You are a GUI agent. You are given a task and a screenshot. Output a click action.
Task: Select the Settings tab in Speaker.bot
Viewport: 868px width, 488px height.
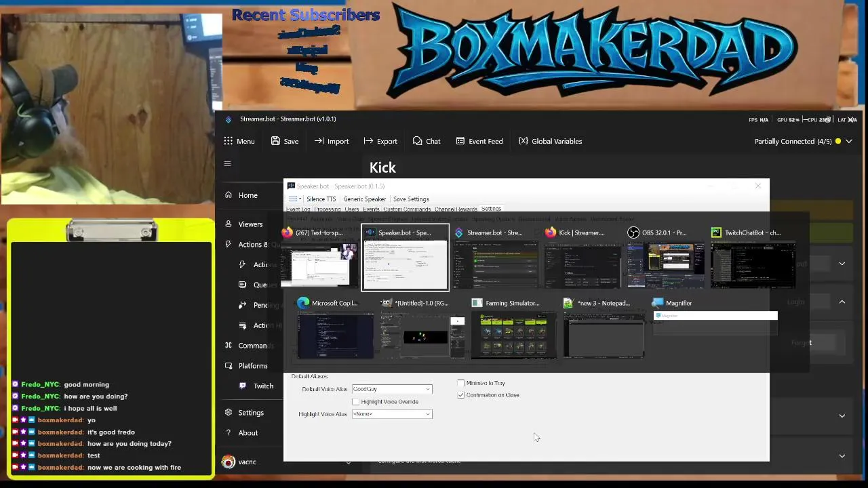click(491, 209)
